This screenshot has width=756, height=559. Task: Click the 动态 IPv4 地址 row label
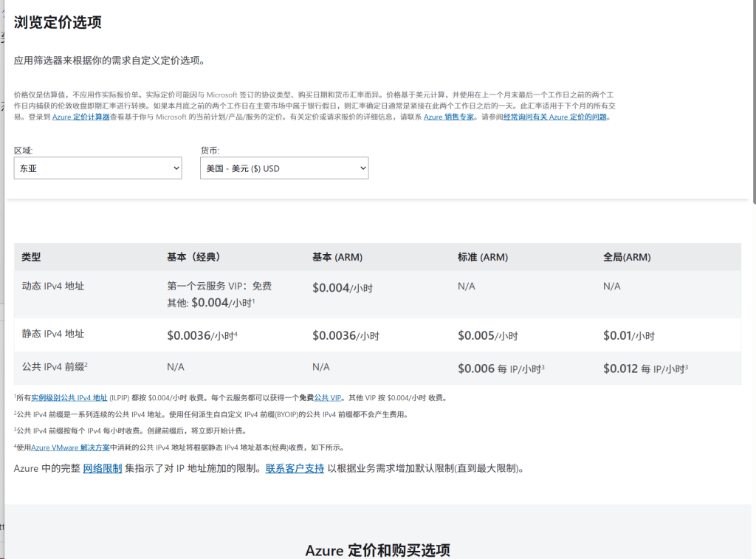tap(53, 286)
